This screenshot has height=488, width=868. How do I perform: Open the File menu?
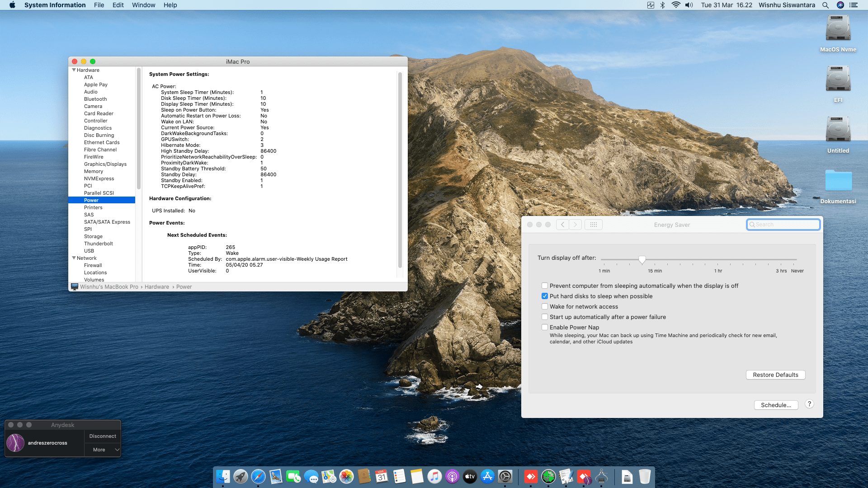tap(99, 5)
